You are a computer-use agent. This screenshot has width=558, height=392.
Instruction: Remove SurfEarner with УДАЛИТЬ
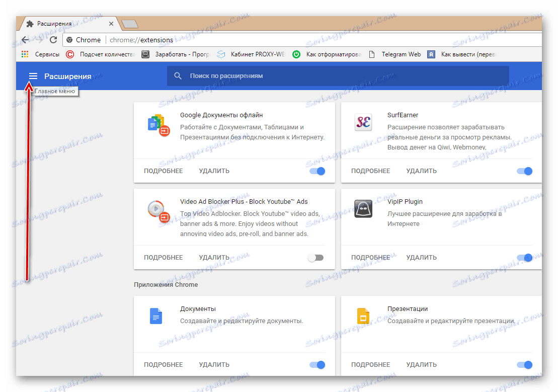422,171
